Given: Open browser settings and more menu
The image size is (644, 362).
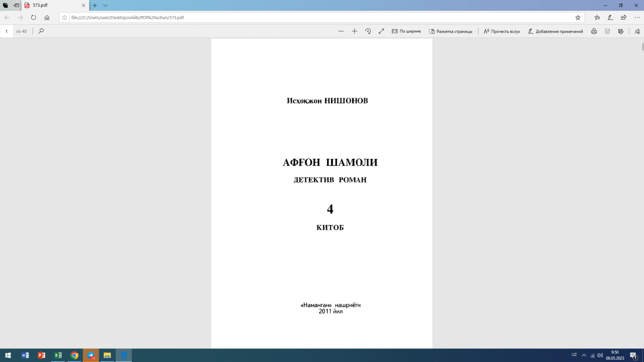Looking at the screenshot, I should pos(637,18).
